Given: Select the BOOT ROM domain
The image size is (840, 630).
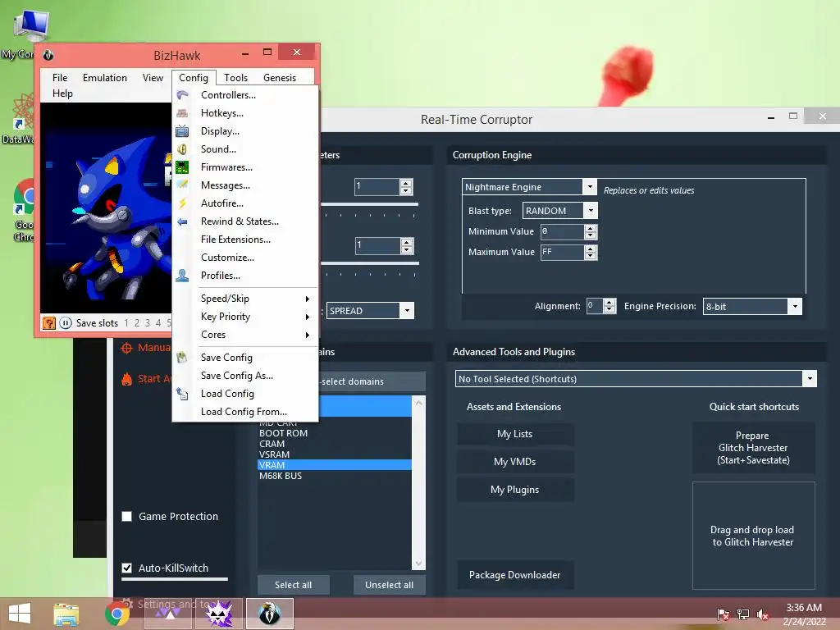Looking at the screenshot, I should pos(335,433).
